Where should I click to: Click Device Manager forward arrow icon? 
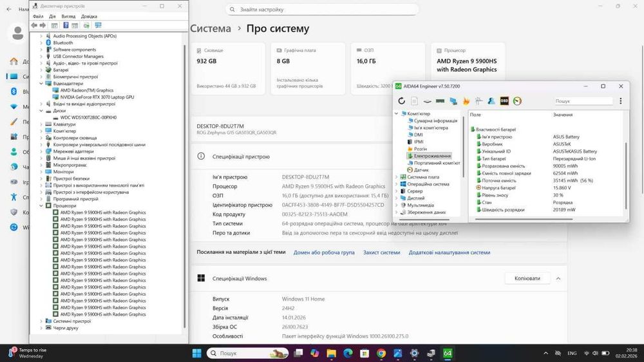pyautogui.click(x=43, y=26)
